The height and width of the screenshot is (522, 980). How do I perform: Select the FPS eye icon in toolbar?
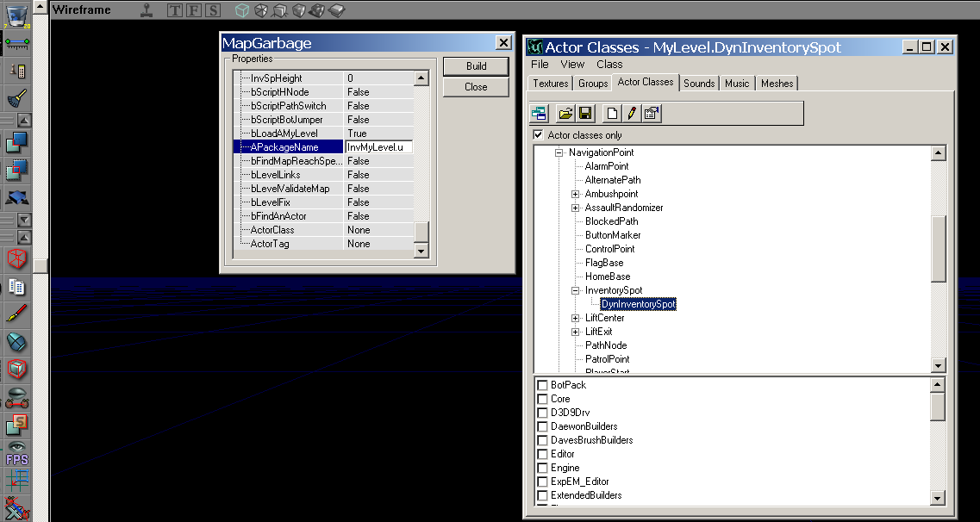(16, 453)
